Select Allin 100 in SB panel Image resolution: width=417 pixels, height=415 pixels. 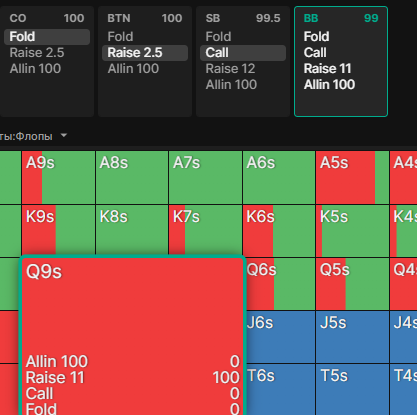tap(231, 85)
